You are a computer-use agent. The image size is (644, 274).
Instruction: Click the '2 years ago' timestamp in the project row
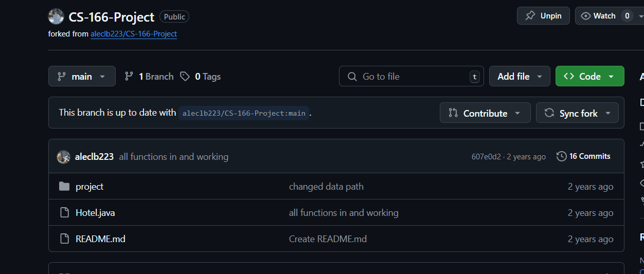pyautogui.click(x=591, y=187)
